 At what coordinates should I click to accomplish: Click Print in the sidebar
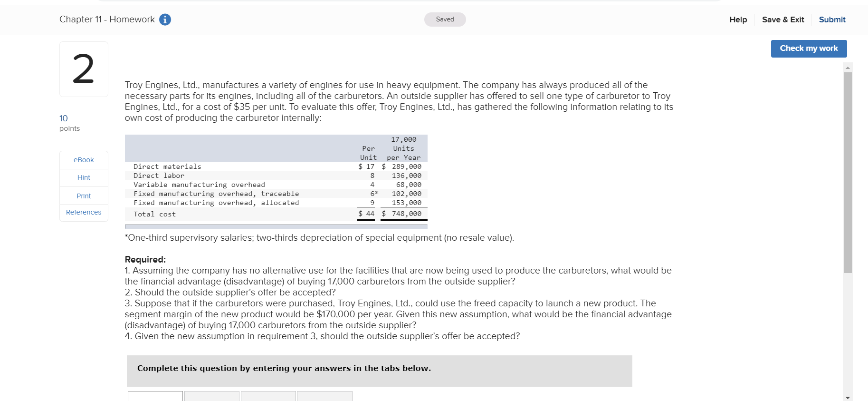(x=84, y=196)
